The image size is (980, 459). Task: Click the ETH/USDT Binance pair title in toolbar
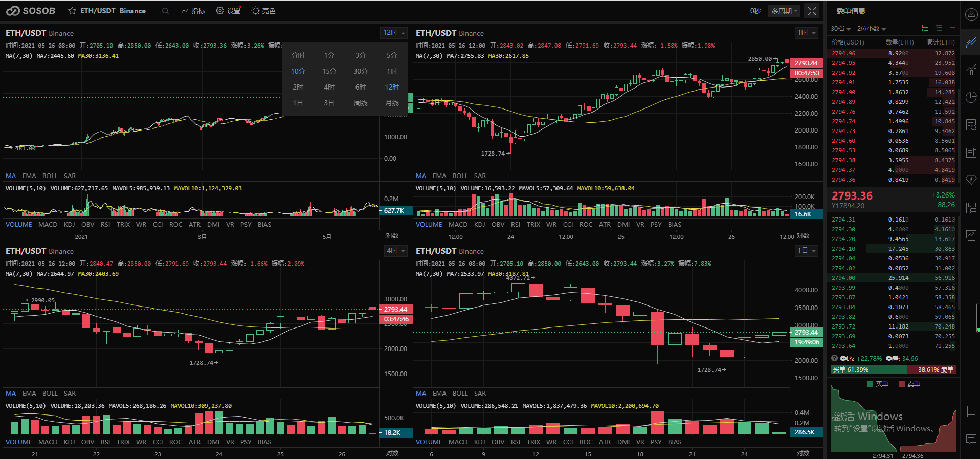113,11
